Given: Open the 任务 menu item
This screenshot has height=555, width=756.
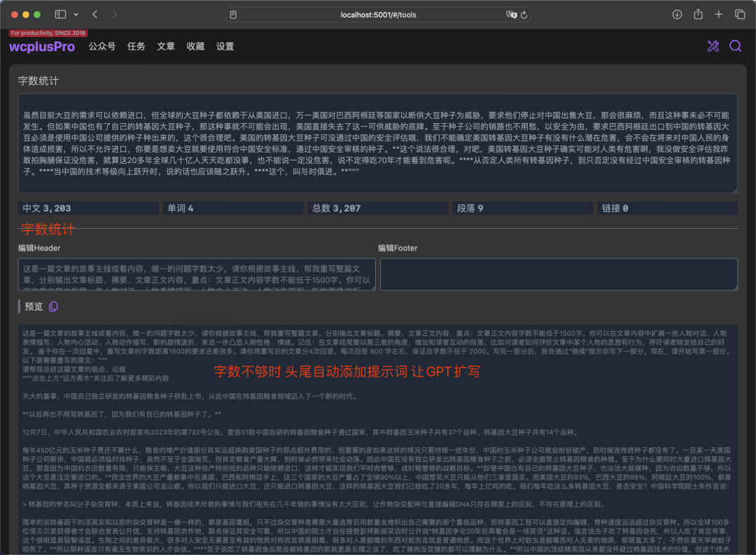Looking at the screenshot, I should (x=136, y=46).
